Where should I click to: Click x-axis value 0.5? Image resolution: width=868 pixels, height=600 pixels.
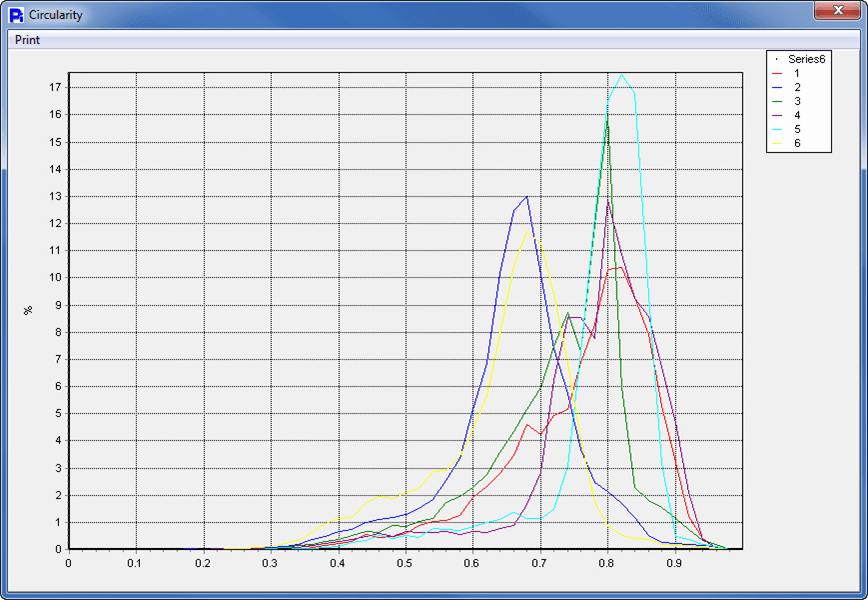[404, 563]
